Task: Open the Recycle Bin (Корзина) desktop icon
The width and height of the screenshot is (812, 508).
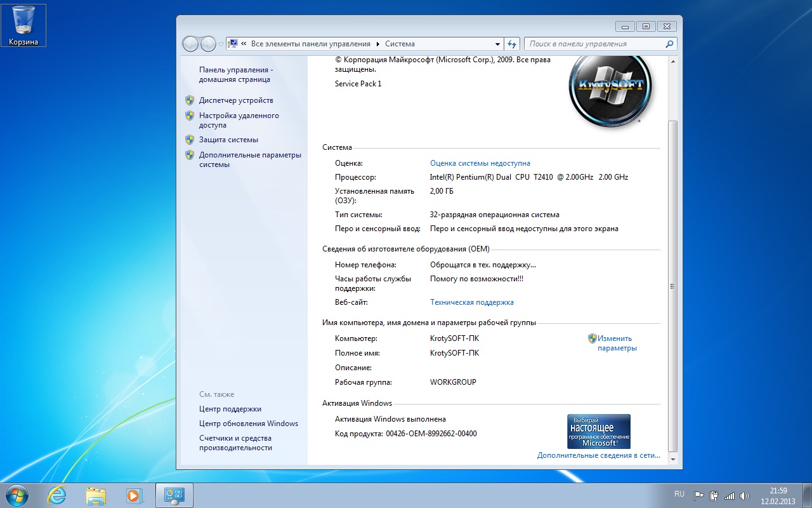Action: coord(23,25)
